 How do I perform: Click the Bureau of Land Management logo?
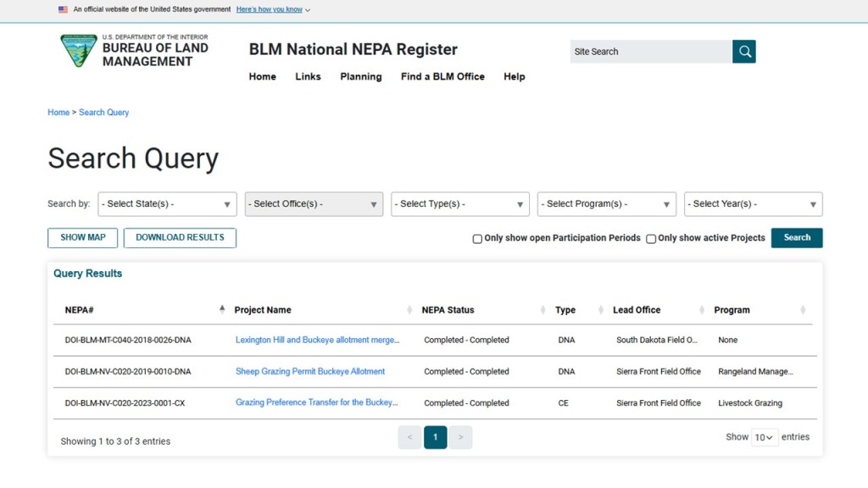point(79,51)
